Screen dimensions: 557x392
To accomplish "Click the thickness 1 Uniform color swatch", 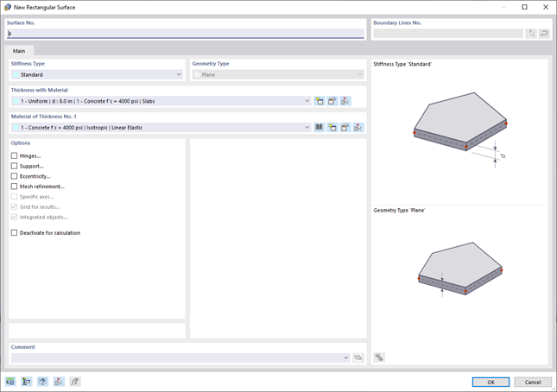I will point(16,101).
